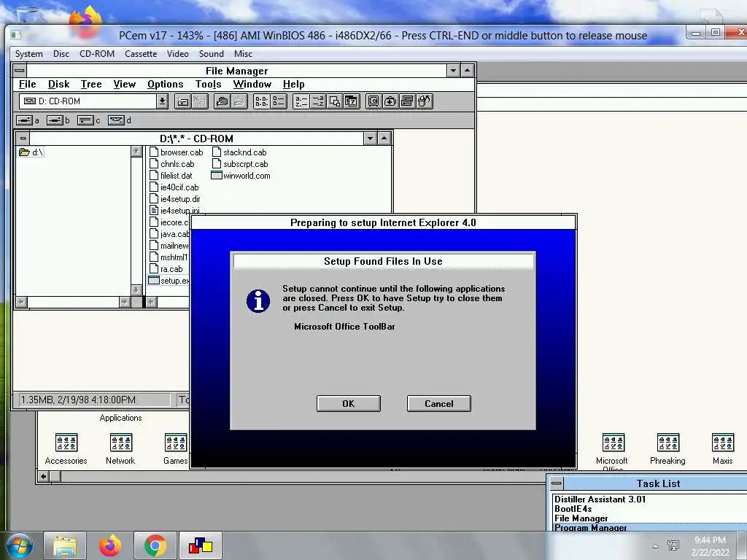Select ra.cab in file list

click(x=166, y=269)
